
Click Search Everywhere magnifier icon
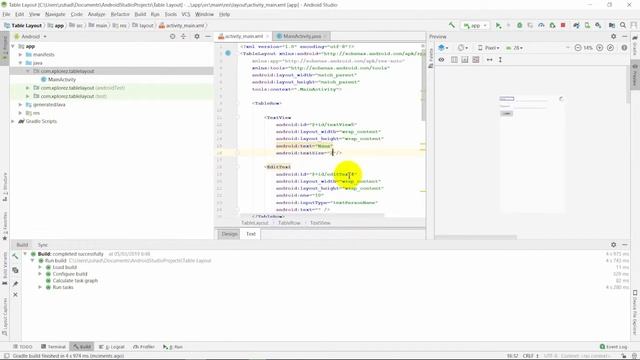623,25
